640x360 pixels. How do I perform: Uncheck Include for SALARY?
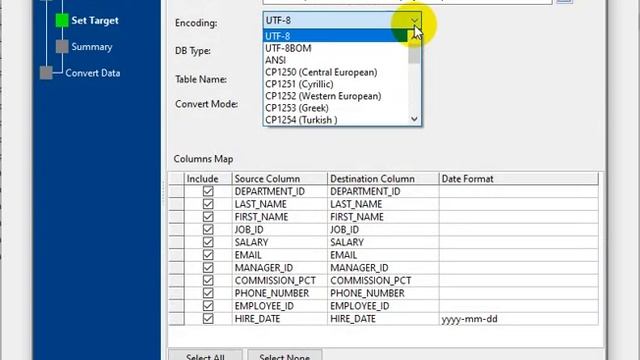(208, 242)
